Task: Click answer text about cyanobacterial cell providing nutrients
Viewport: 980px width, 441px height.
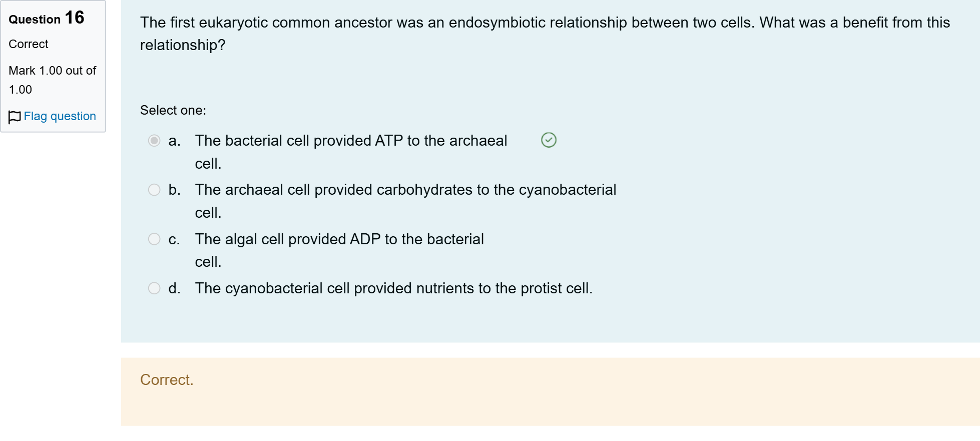Action: [393, 288]
